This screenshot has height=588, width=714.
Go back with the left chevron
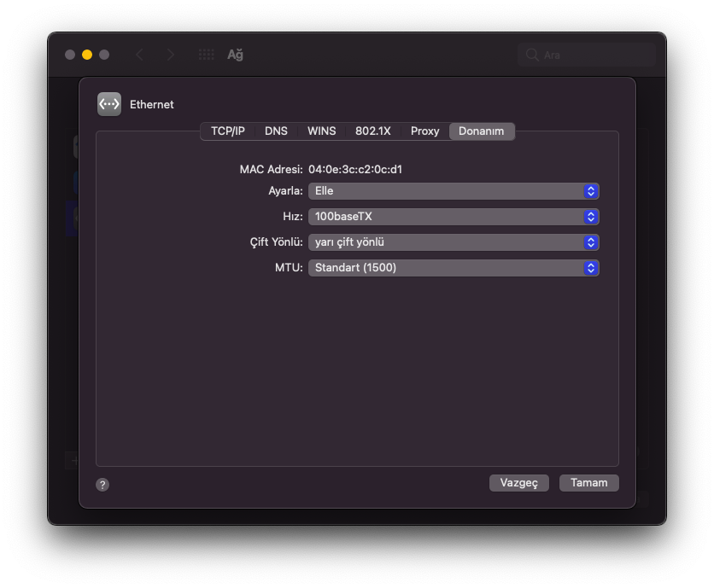tap(140, 55)
